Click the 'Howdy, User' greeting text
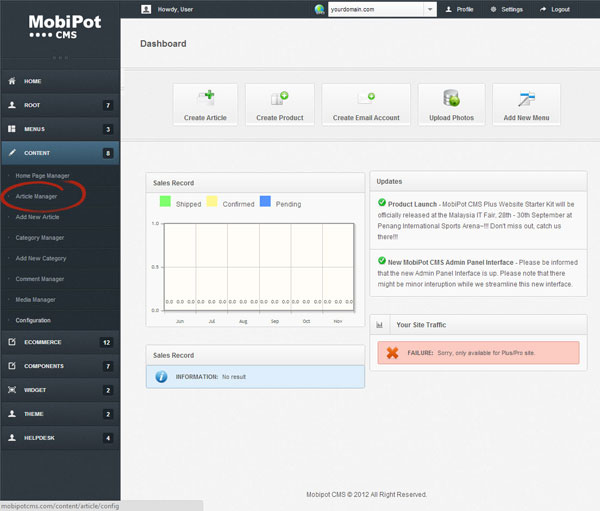 (175, 9)
